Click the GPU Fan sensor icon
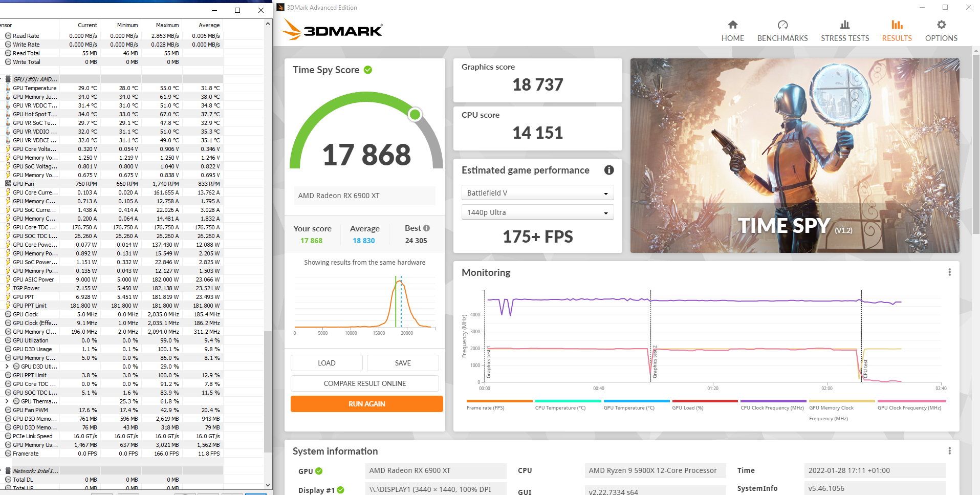 8,184
